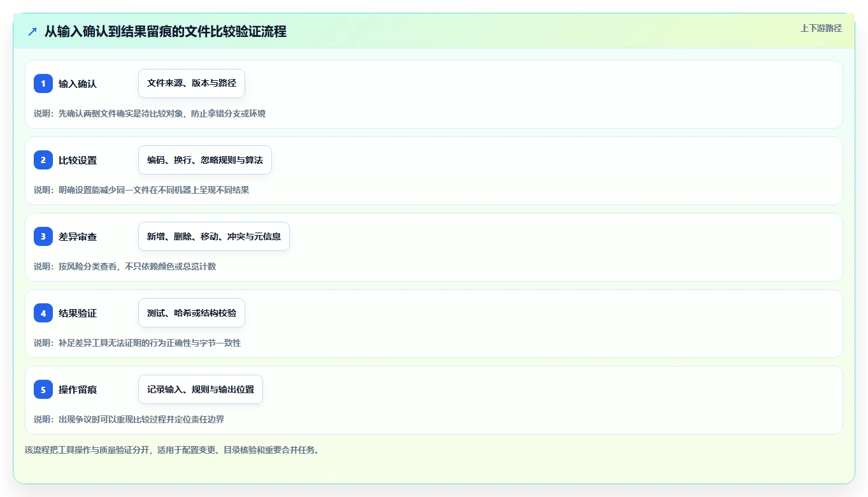Click the 结果验证 step label
This screenshot has width=868, height=497.
pos(78,313)
